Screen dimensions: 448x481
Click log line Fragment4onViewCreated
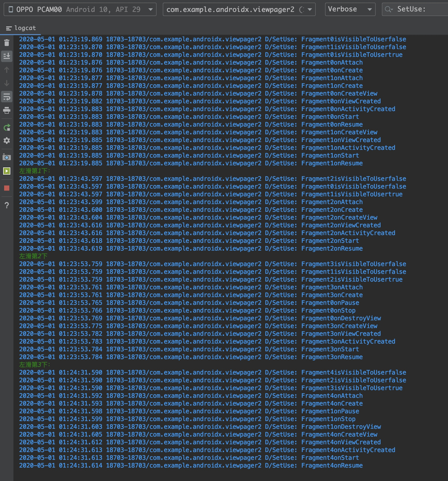coord(200,442)
